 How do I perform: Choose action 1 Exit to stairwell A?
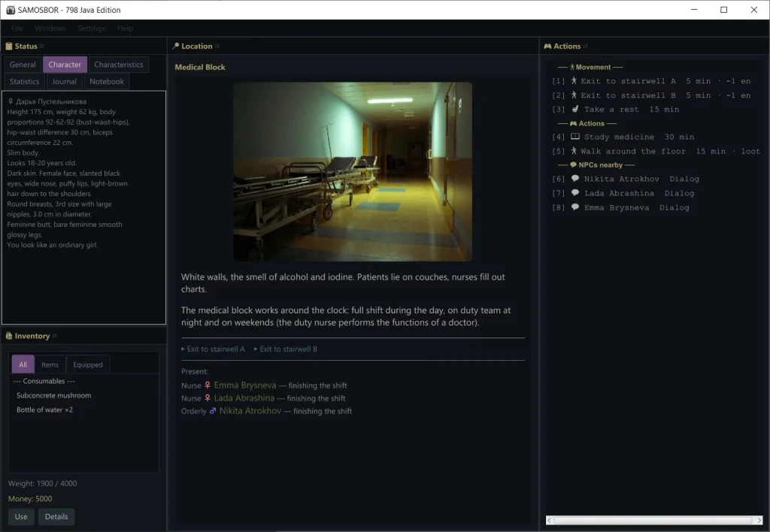[651, 81]
